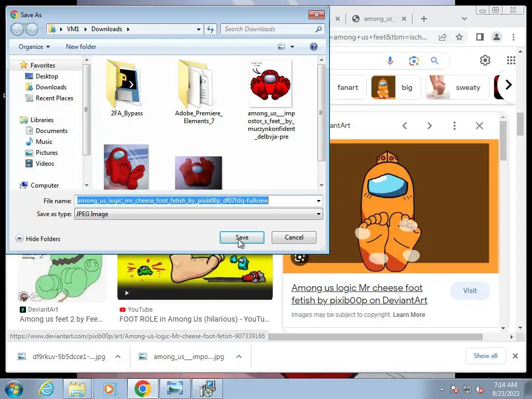Click the refresh arrows beside address bar
The width and height of the screenshot is (532, 399).
(x=210, y=29)
